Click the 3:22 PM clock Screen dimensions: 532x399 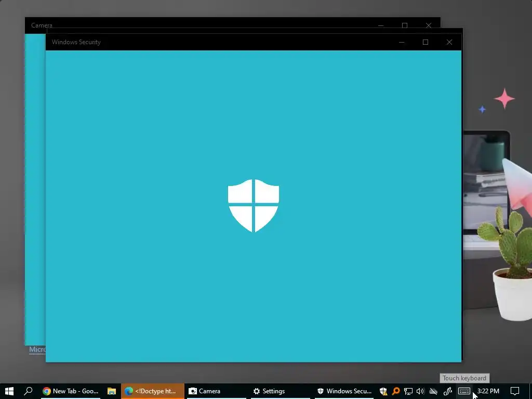(x=488, y=391)
